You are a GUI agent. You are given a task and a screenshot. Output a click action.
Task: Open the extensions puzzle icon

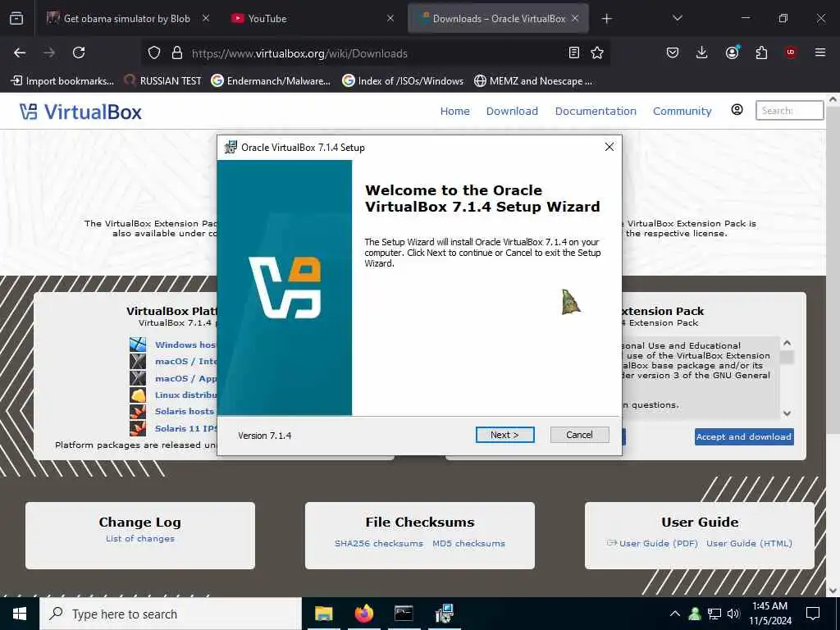pos(761,52)
